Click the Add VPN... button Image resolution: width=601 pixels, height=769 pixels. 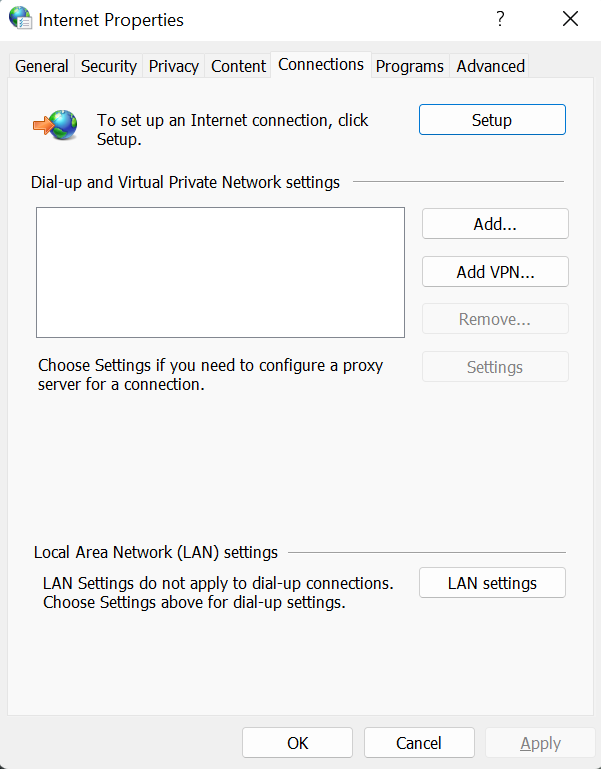495,272
